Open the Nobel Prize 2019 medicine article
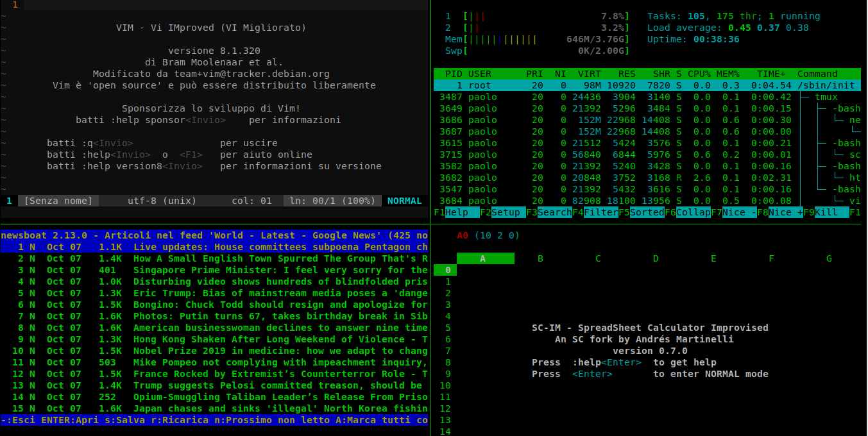Viewport: 868px width, 436px height. pyautogui.click(x=280, y=351)
